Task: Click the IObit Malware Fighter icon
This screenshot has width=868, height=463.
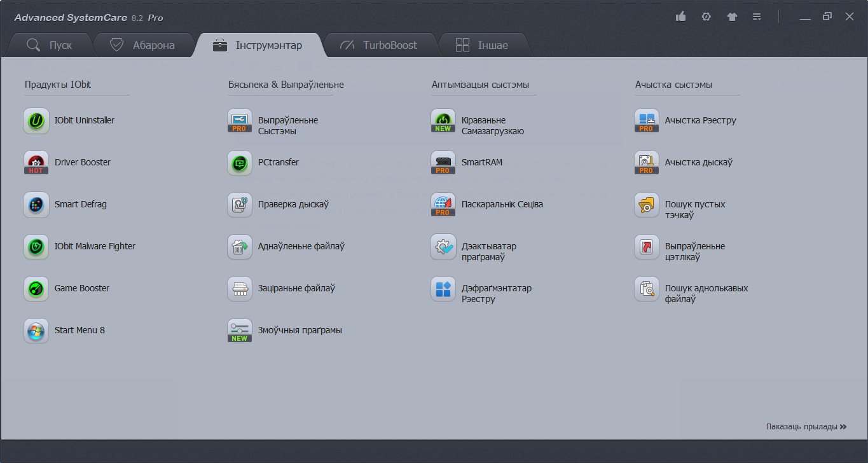Action: pos(36,247)
